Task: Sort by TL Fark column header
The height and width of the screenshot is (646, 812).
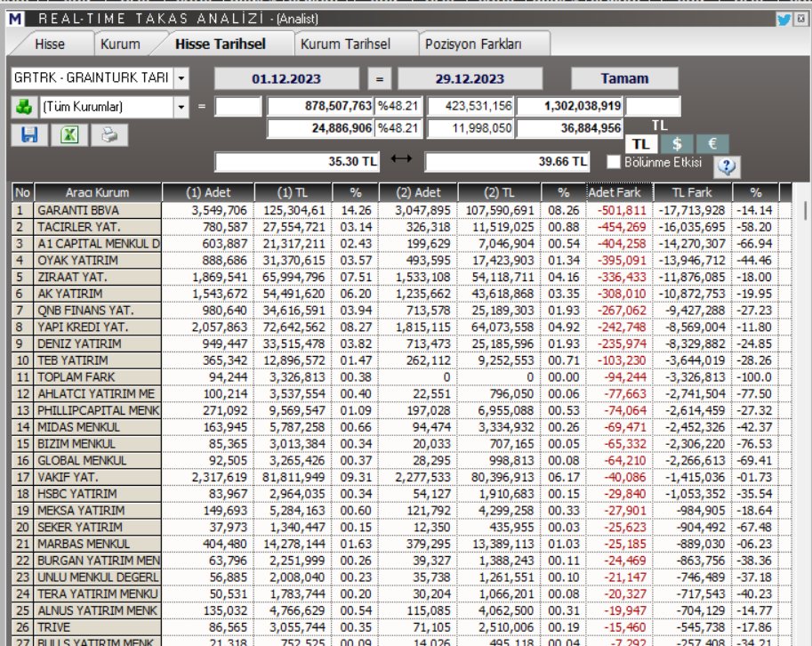Action: coord(692,193)
